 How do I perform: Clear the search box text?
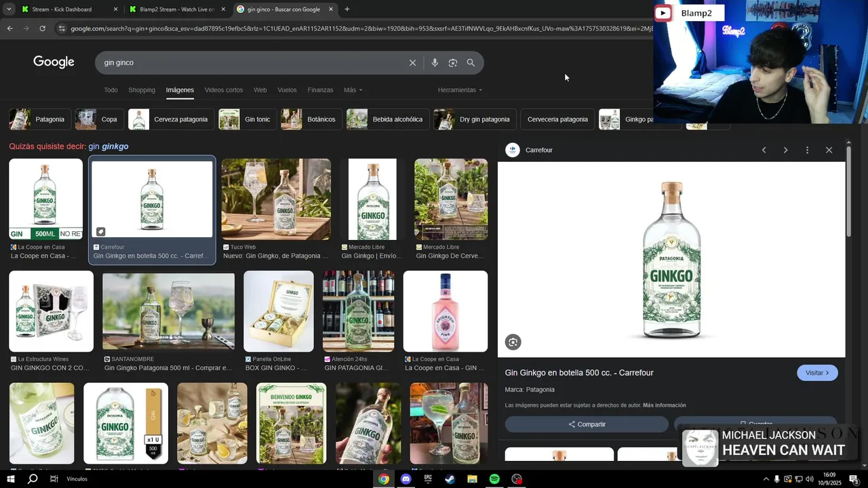click(412, 62)
